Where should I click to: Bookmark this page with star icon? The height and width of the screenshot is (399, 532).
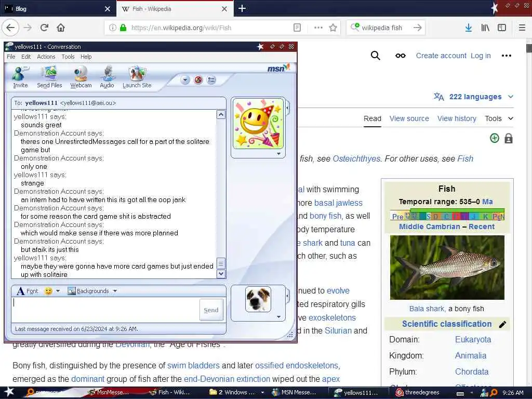(333, 28)
